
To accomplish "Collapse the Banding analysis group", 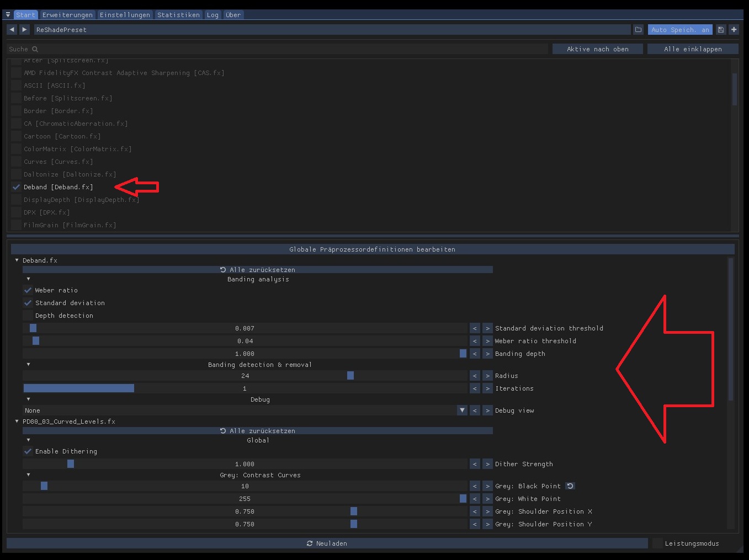I will coord(28,279).
